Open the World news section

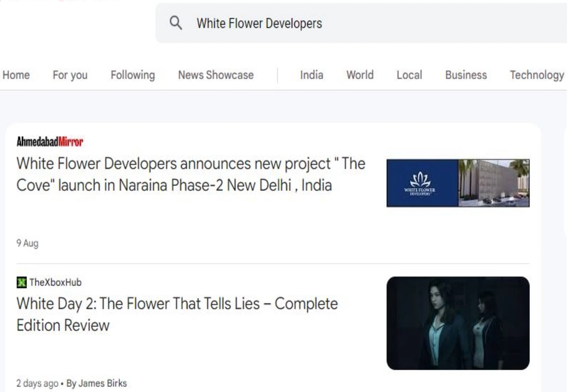pyautogui.click(x=360, y=75)
